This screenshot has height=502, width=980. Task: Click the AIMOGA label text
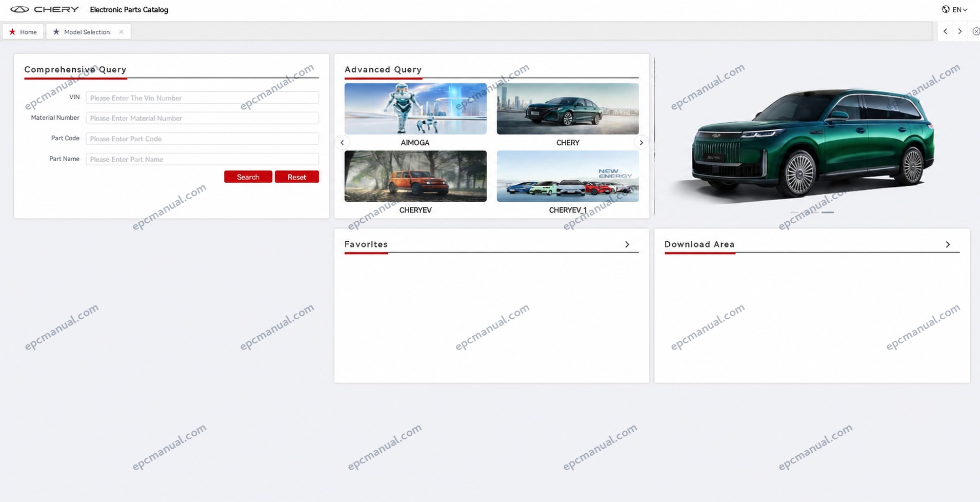tap(415, 143)
